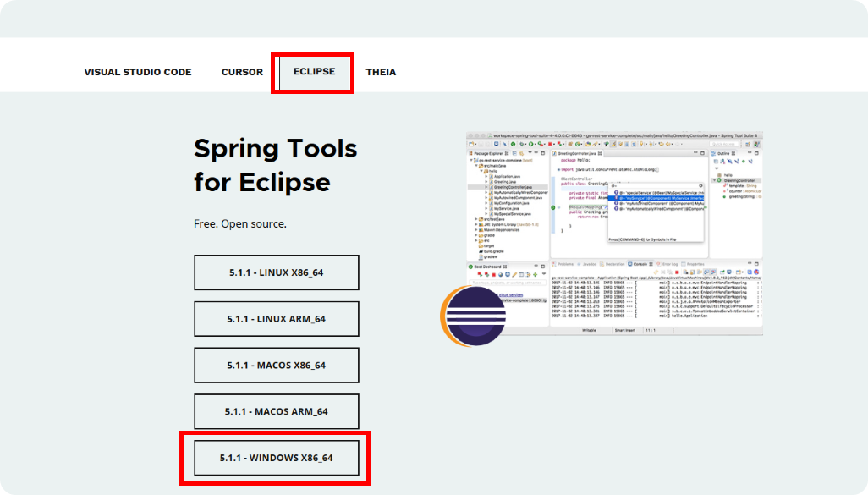Click the 'Spring Tools for Eclipse' heading

tap(276, 165)
